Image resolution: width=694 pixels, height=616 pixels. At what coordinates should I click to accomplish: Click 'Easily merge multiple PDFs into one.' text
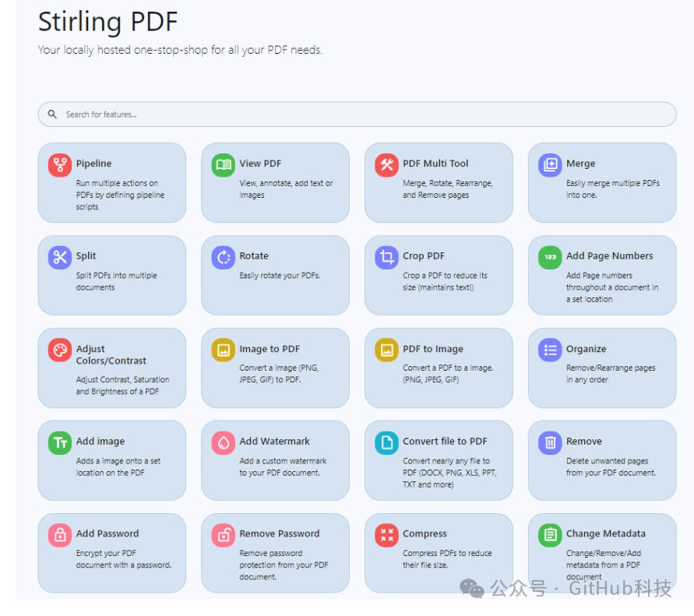point(612,189)
